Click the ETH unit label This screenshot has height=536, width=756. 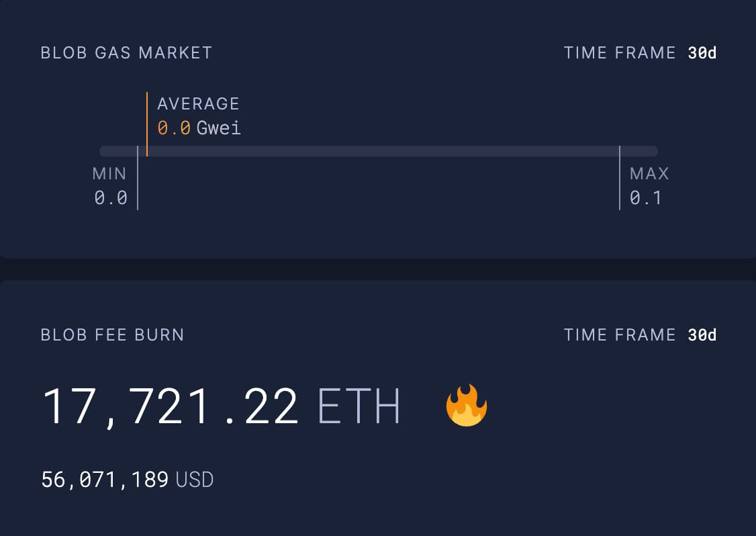pos(359,406)
